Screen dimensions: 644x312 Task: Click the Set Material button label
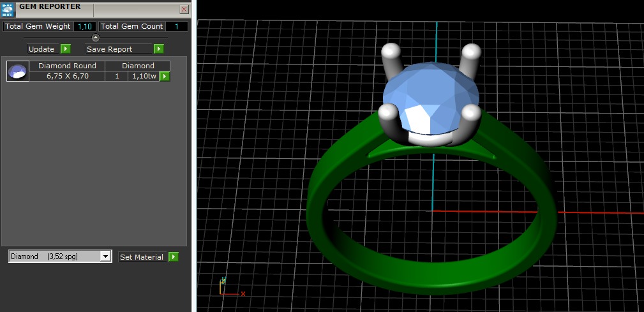coord(142,257)
